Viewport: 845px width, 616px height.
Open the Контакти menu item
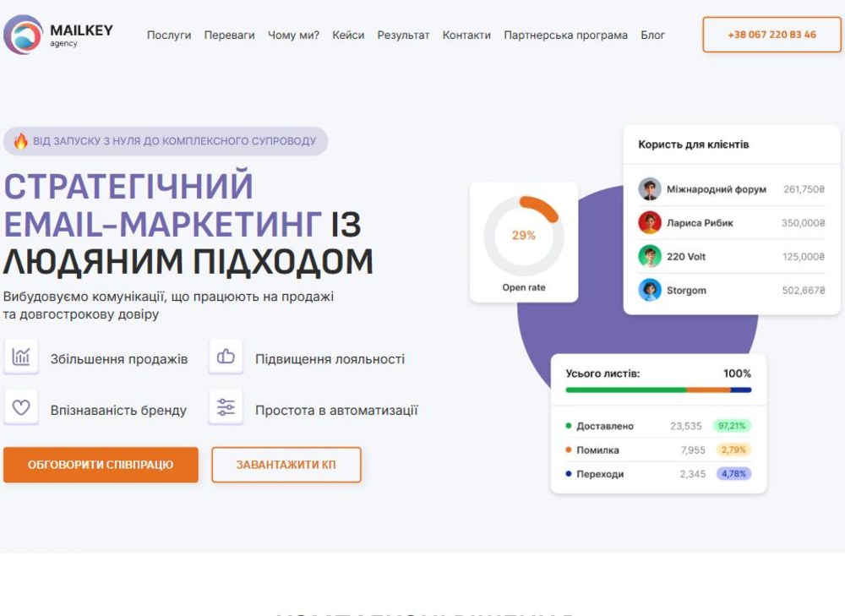click(x=466, y=35)
